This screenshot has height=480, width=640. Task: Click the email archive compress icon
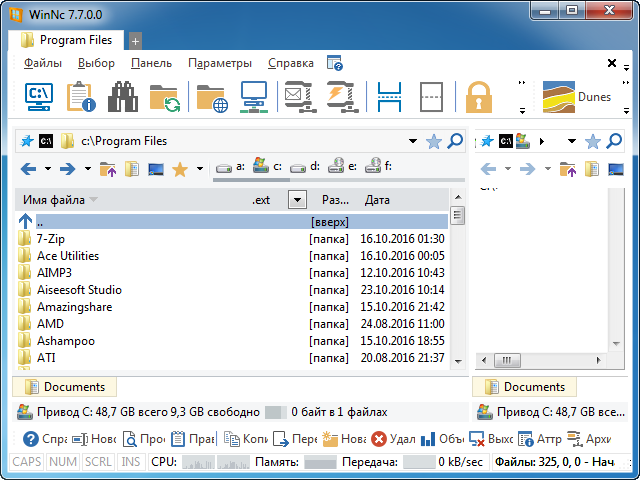coord(299,98)
